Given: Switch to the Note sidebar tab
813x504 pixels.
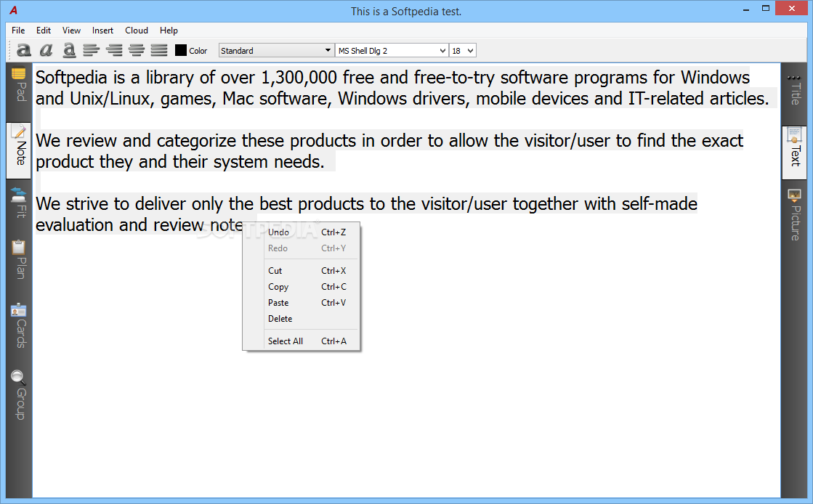Looking at the screenshot, I should tap(19, 150).
